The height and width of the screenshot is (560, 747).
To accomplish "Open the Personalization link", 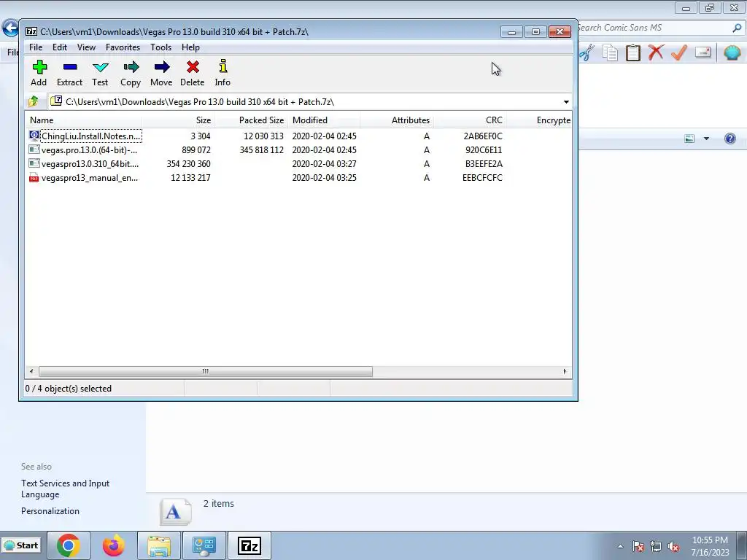I will pyautogui.click(x=50, y=511).
